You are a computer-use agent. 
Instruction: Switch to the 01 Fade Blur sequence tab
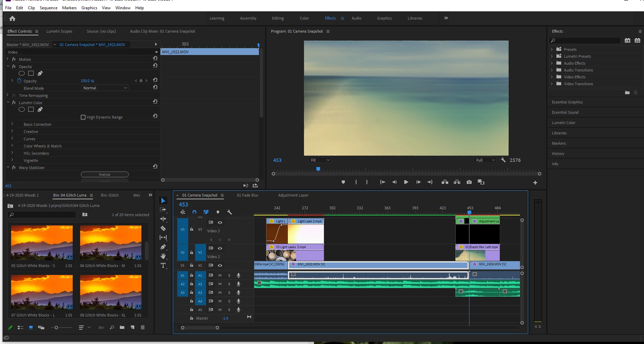click(x=248, y=195)
